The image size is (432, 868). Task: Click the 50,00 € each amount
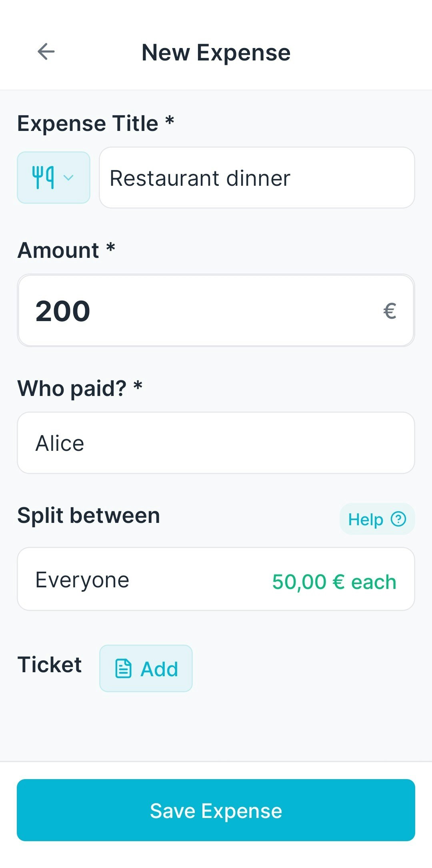click(x=334, y=582)
